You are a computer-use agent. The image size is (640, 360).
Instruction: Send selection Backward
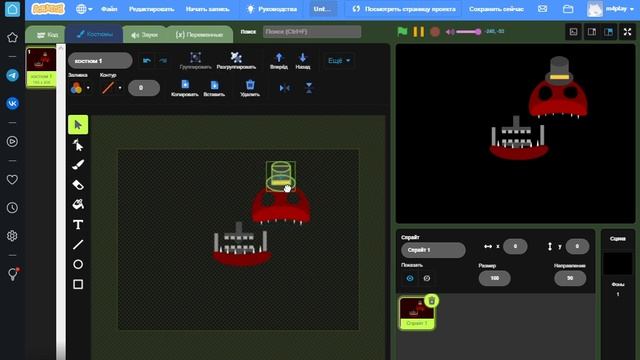302,60
